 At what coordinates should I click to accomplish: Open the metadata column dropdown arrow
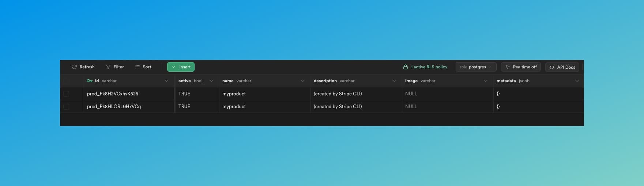pos(577,81)
